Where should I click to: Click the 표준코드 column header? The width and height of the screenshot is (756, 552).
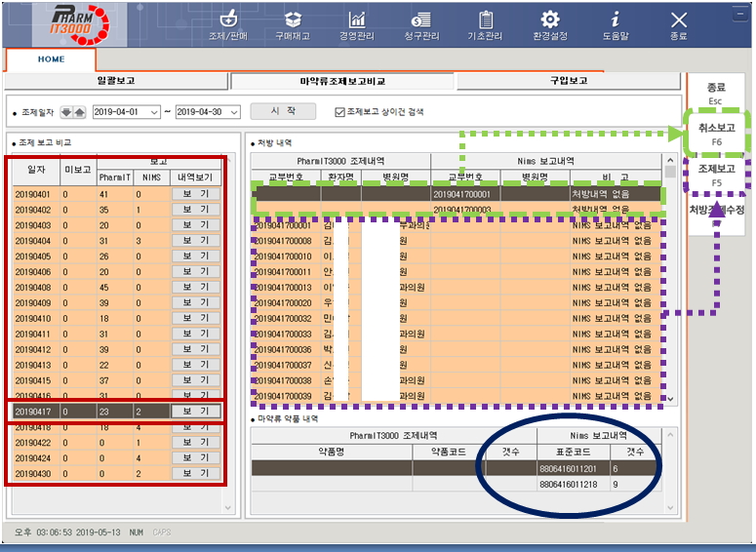point(574,452)
